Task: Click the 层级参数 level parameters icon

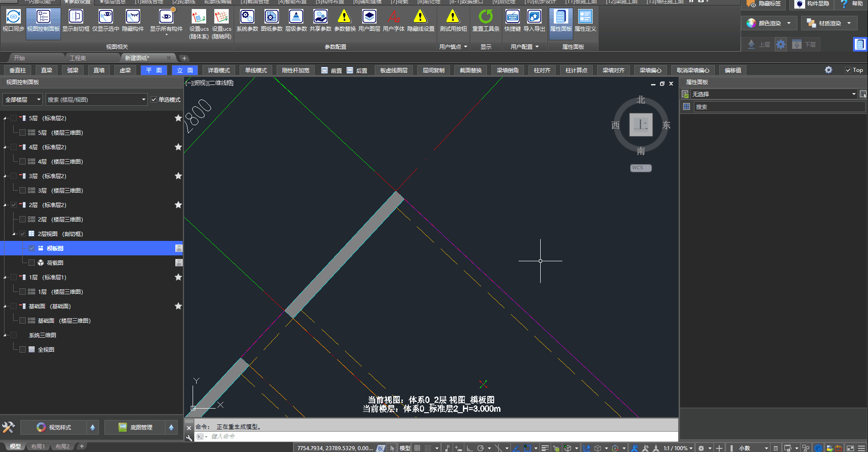Action: 296,20
